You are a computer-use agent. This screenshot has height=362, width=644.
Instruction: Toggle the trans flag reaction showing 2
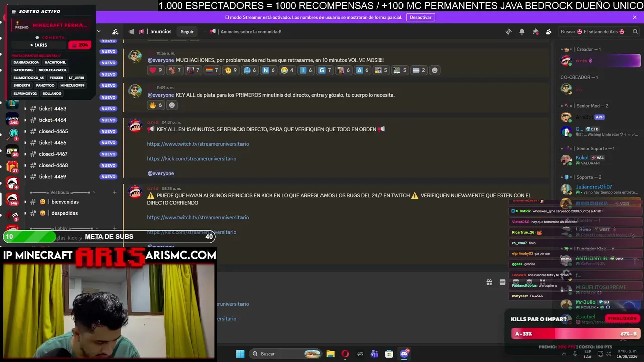(x=419, y=70)
